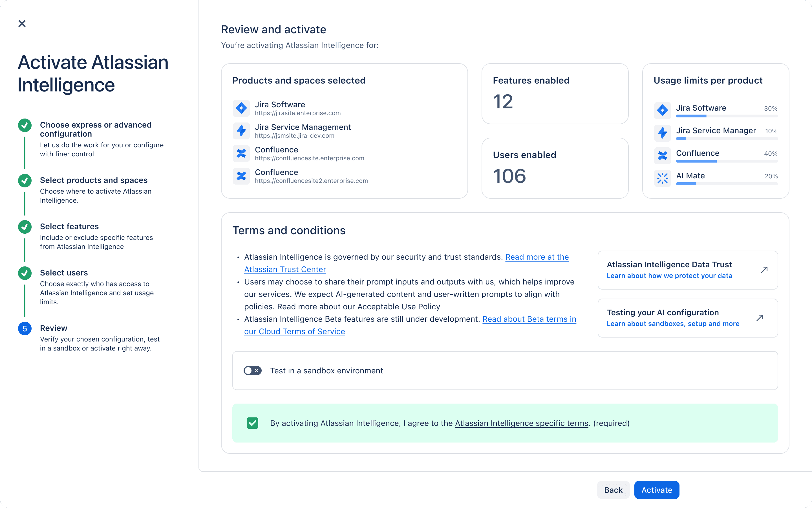Image resolution: width=812 pixels, height=508 pixels.
Task: Click external arrow on Data Trust card
Action: pos(764,270)
